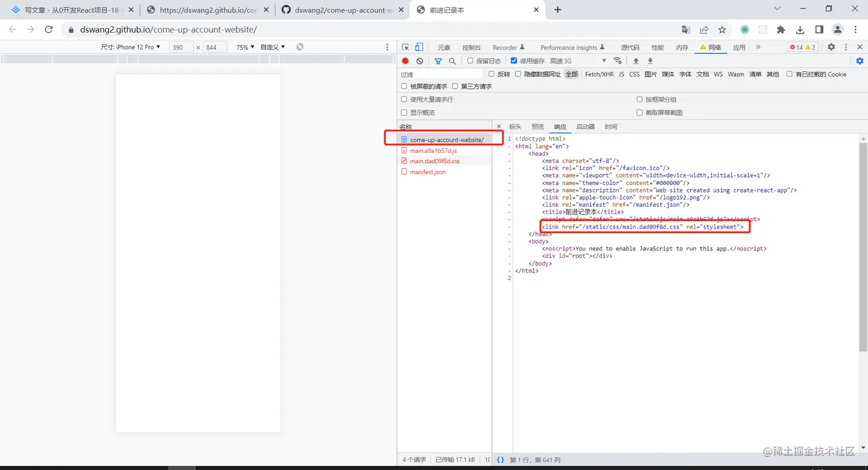Filter requests by Fetch/XHR type
The height and width of the screenshot is (470, 868).
pyautogui.click(x=599, y=74)
